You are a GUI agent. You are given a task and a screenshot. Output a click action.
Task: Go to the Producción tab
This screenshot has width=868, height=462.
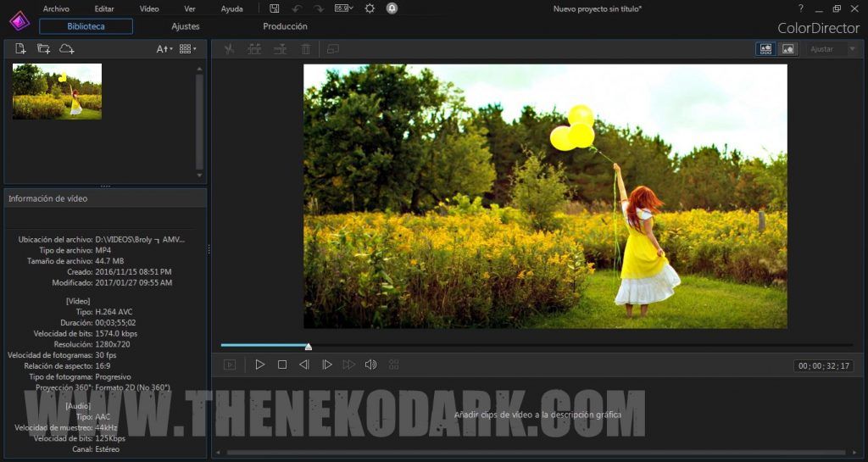pyautogui.click(x=285, y=26)
